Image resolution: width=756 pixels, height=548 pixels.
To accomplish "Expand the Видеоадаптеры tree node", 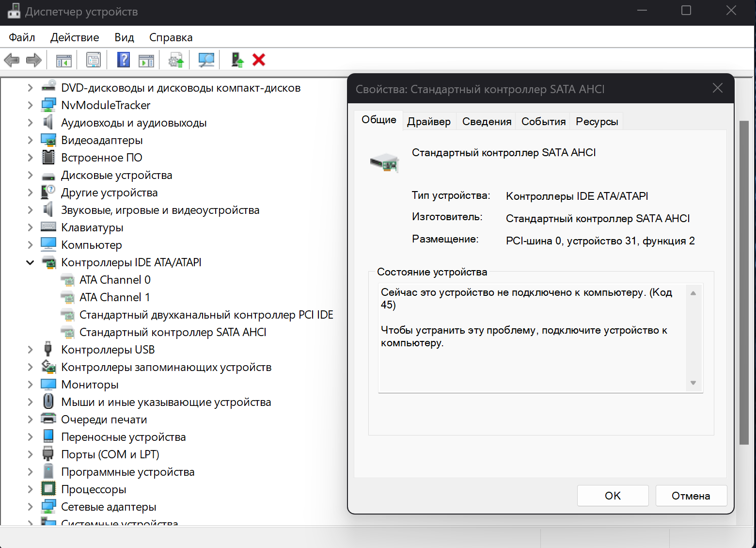I will pyautogui.click(x=30, y=140).
